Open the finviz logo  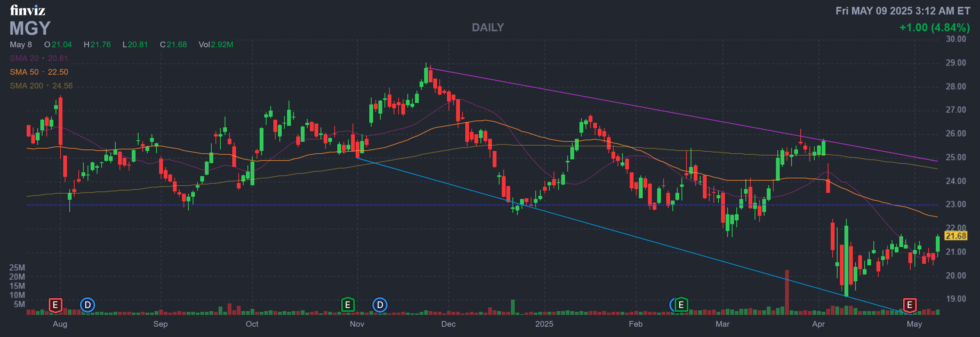point(27,10)
